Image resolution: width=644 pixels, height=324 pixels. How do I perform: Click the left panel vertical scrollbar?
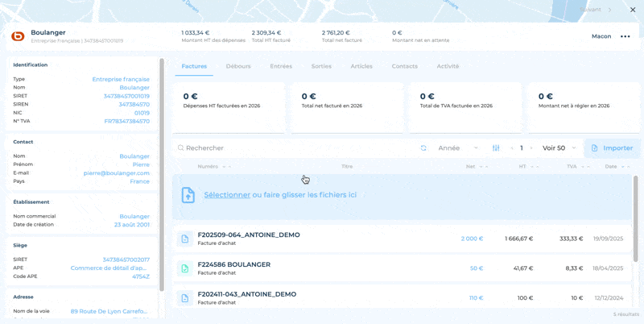click(x=162, y=175)
